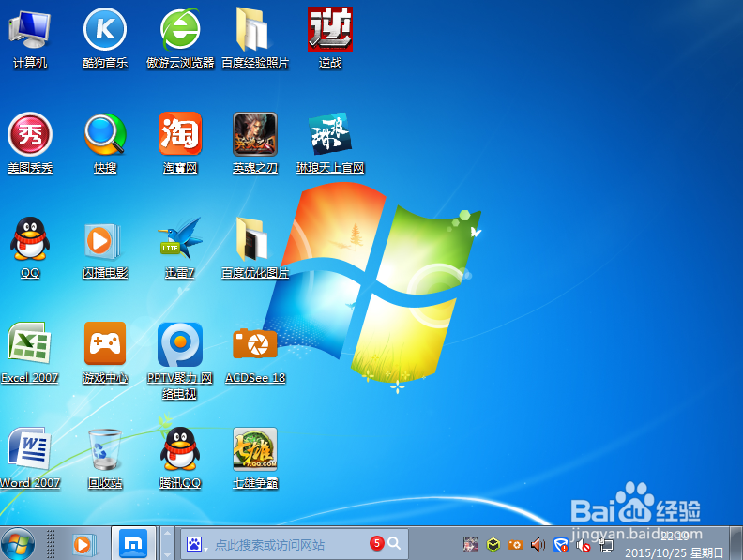Click the Show Desktop strip
The width and height of the screenshot is (743, 560).
(736, 543)
